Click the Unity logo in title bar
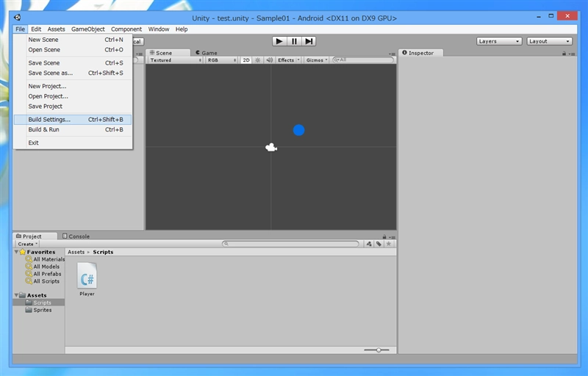The image size is (588, 376). point(18,17)
